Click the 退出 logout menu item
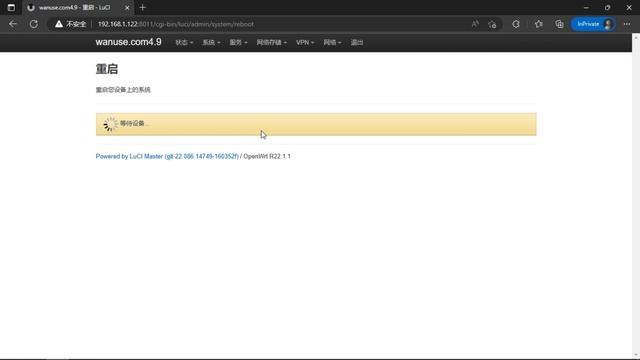Viewport: 640px width, 360px height. (x=357, y=42)
